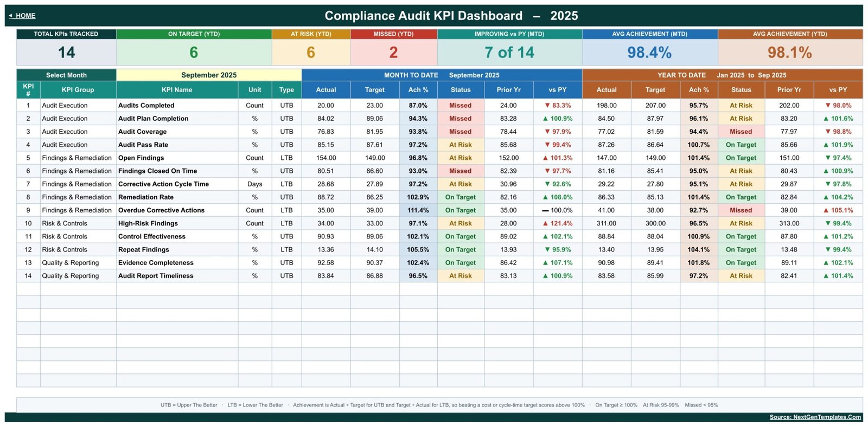Click YTD Missed status for Overdue Corrective Actions
Screen dimensions: 868x427
pos(741,210)
